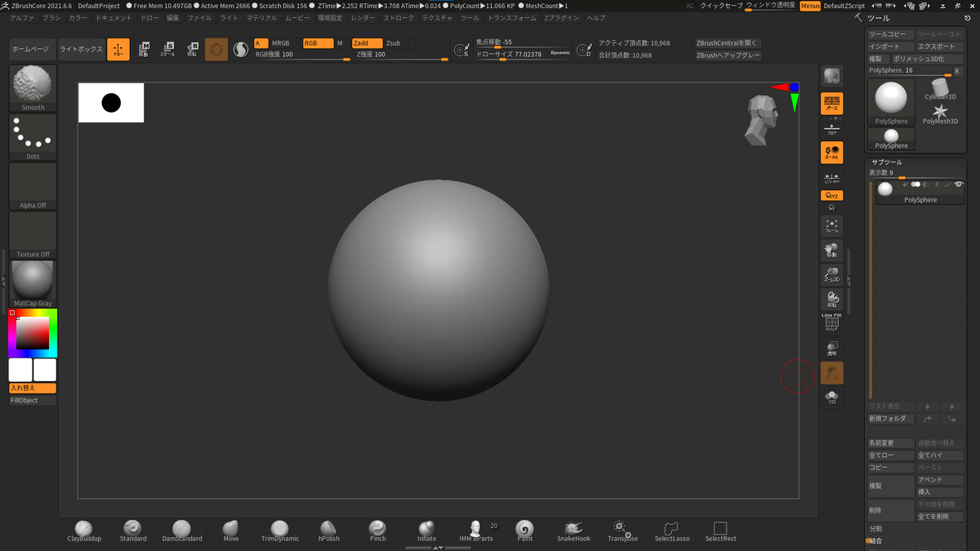Expand the 分割 section

point(876,529)
